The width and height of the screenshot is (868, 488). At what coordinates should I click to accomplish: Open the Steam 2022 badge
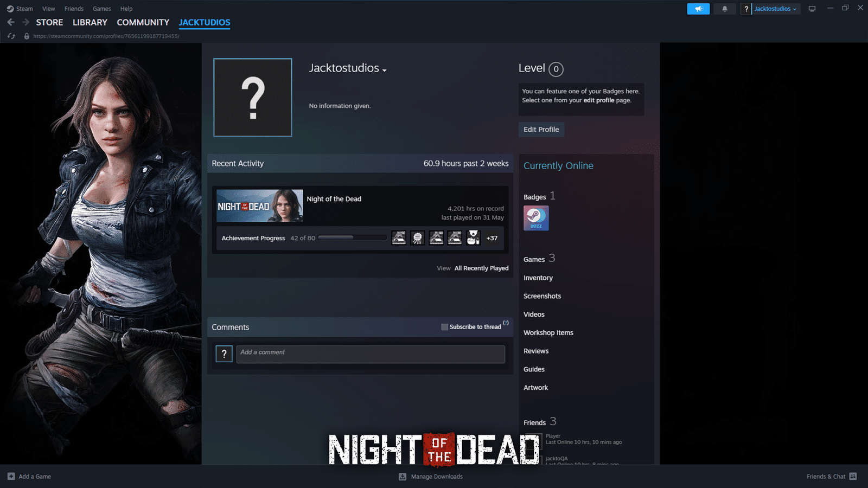click(x=536, y=218)
